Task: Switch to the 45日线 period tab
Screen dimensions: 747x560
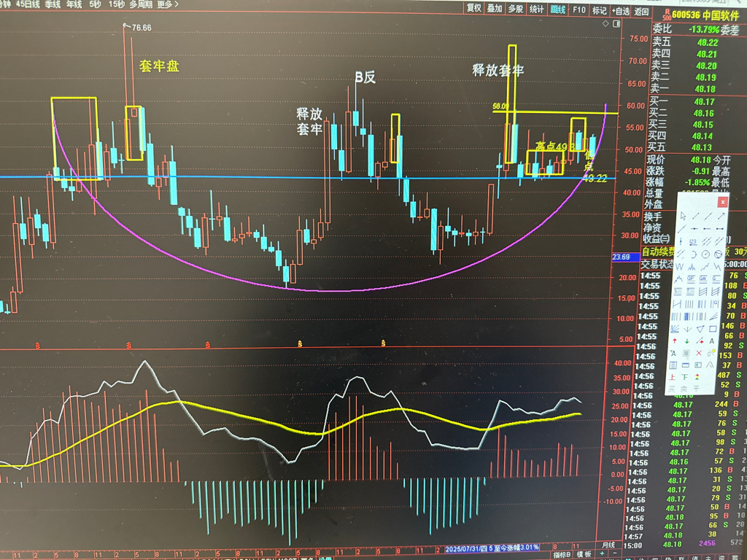Action: tap(27, 4)
